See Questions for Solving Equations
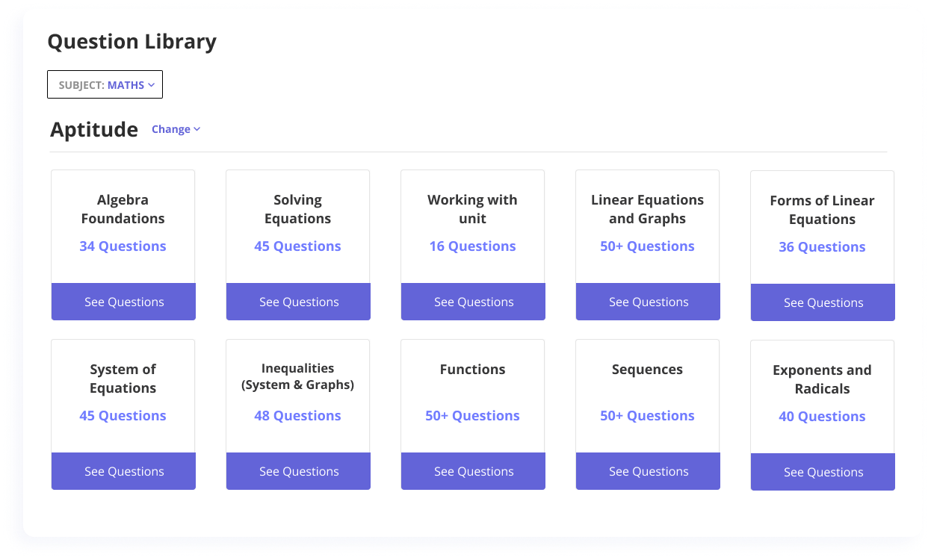This screenshot has height=560, width=931. [x=298, y=302]
